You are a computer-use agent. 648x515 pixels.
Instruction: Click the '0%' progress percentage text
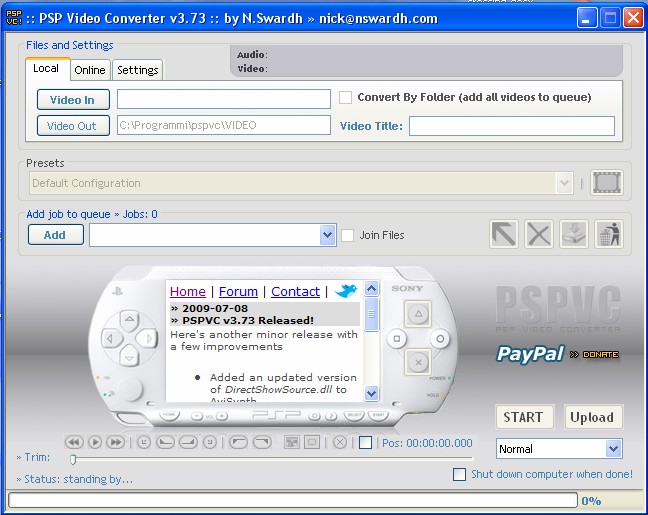pyautogui.click(x=591, y=501)
